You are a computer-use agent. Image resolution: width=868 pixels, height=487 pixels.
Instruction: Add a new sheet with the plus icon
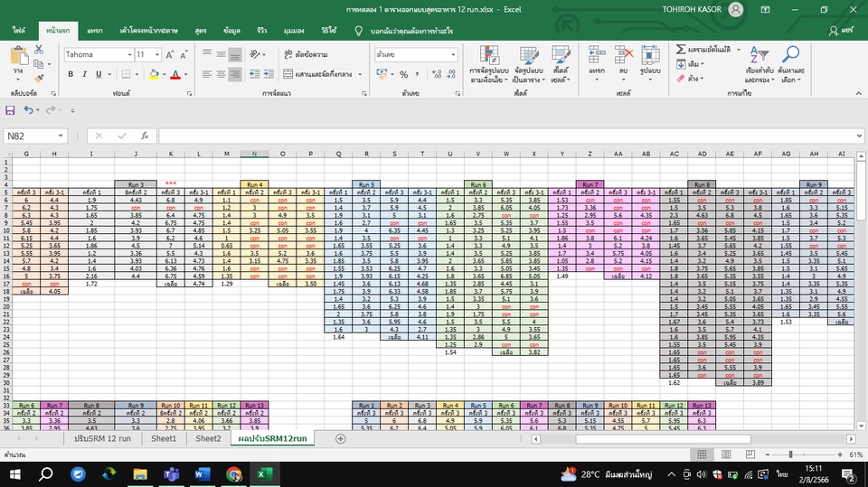[x=341, y=439]
